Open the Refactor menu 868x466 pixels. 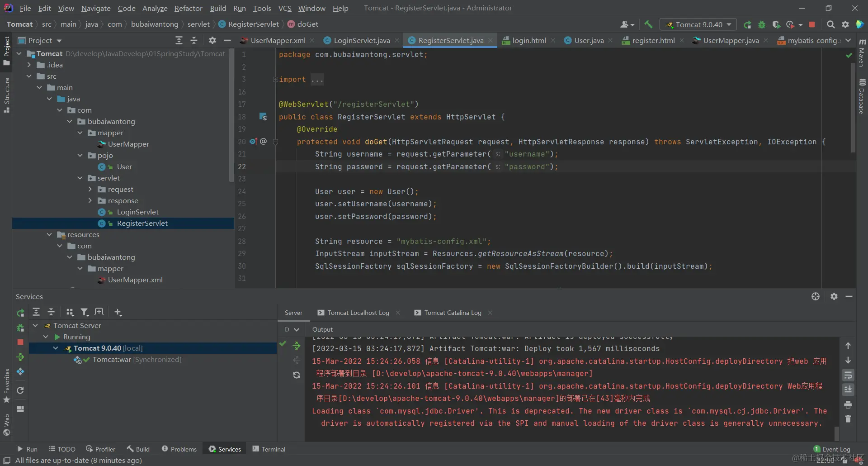188,8
